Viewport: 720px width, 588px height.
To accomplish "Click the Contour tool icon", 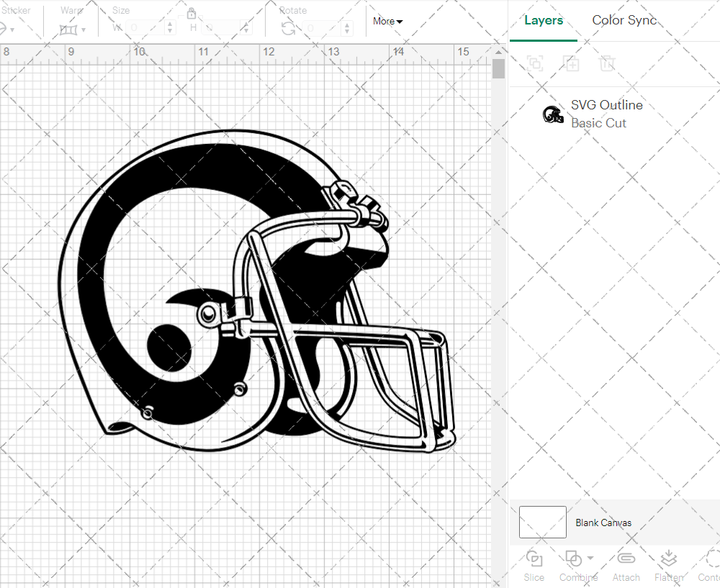I will point(712,558).
